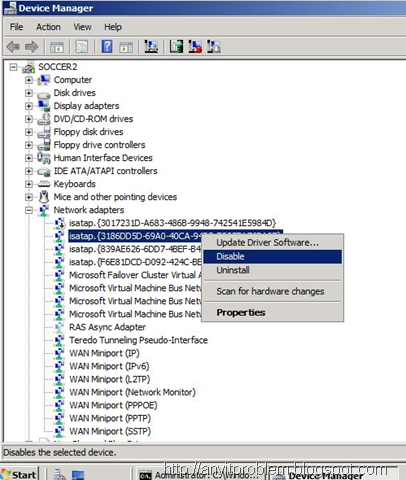
Task: Click the blue Help question mark icon
Action: coord(107,46)
